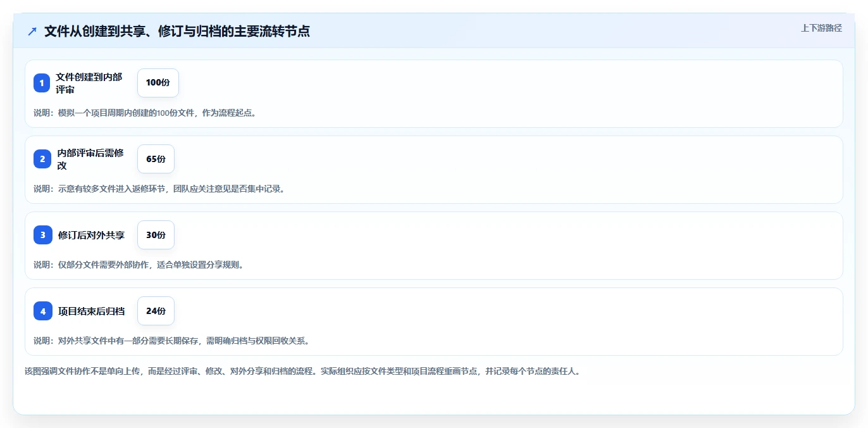This screenshot has height=428, width=868.
Task: Click the 上下游路径 label in header
Action: (x=821, y=28)
